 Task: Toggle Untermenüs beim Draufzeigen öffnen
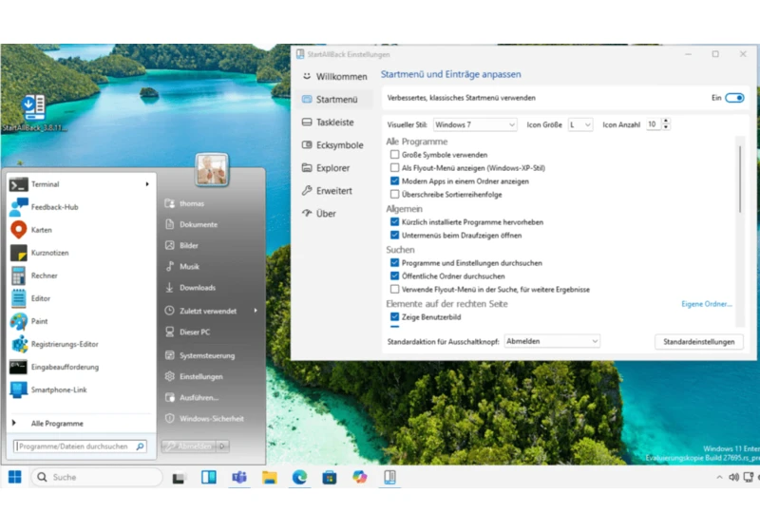point(394,235)
